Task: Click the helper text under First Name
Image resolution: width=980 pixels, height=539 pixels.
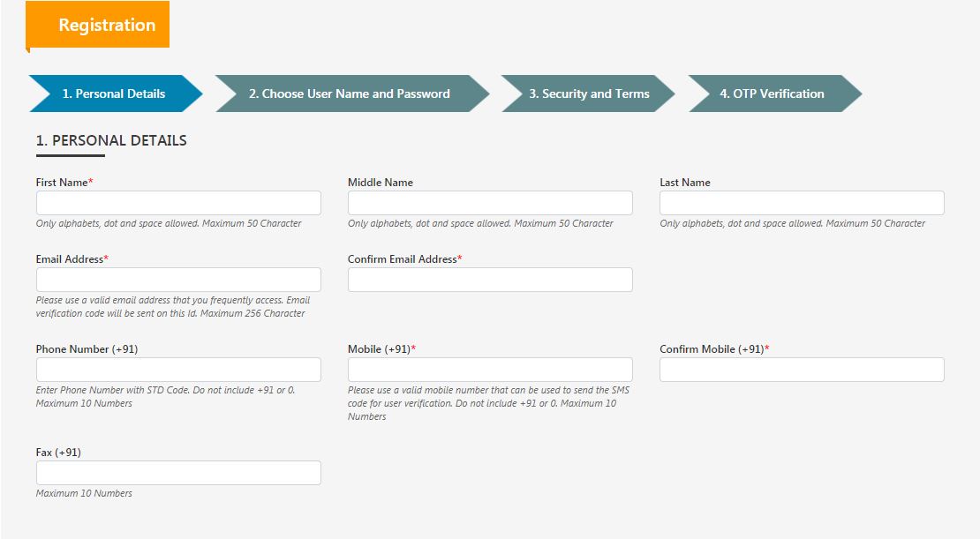Action: [166, 223]
